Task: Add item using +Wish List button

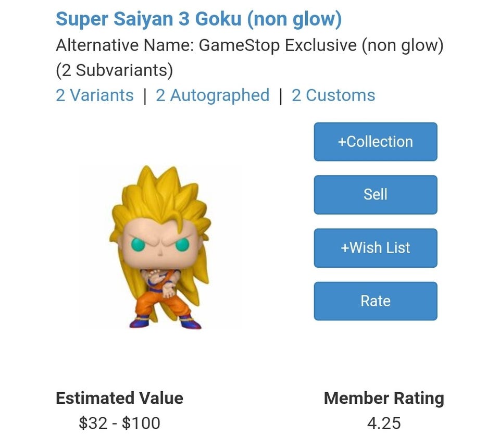Action: (375, 247)
